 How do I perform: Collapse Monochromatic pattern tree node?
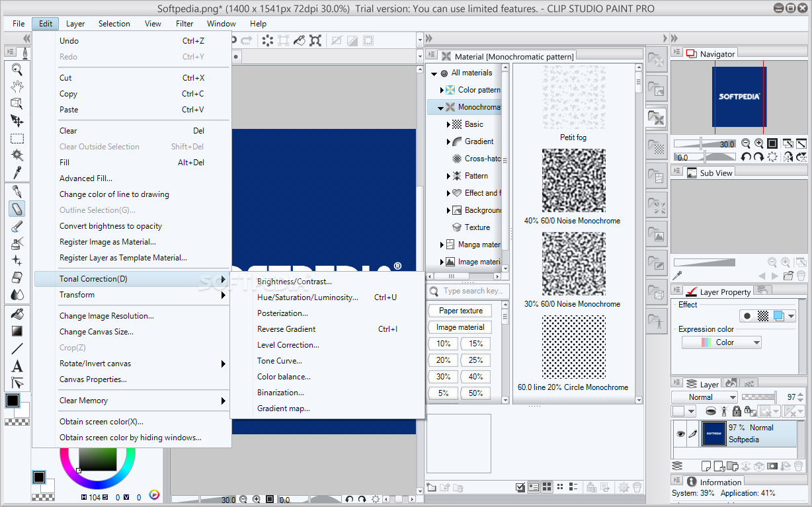click(x=440, y=108)
